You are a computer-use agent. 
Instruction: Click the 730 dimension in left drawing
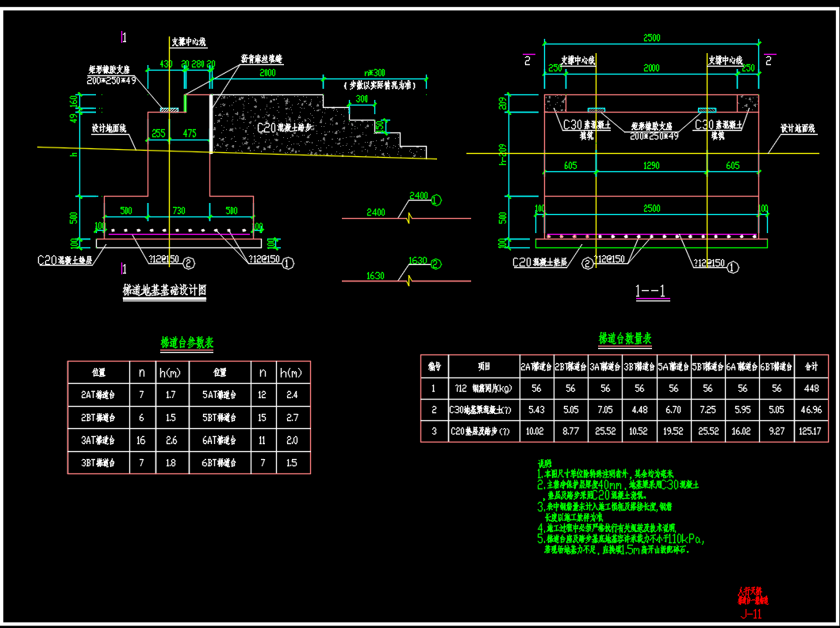click(x=178, y=210)
